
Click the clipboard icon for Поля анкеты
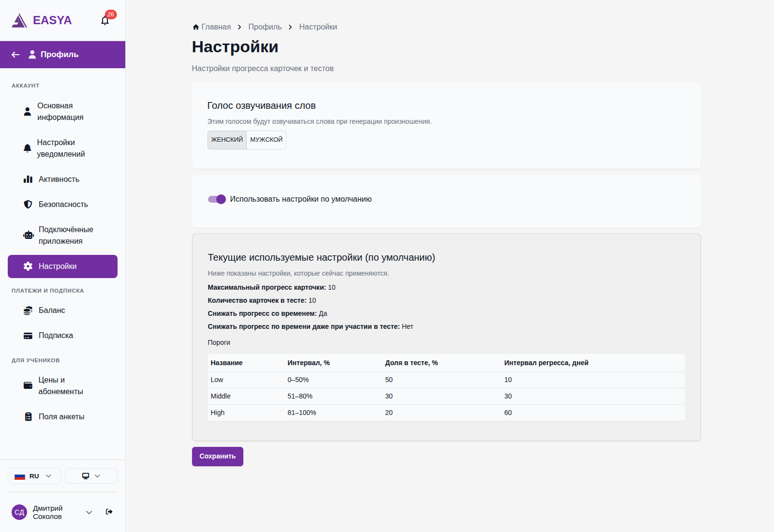coord(28,417)
